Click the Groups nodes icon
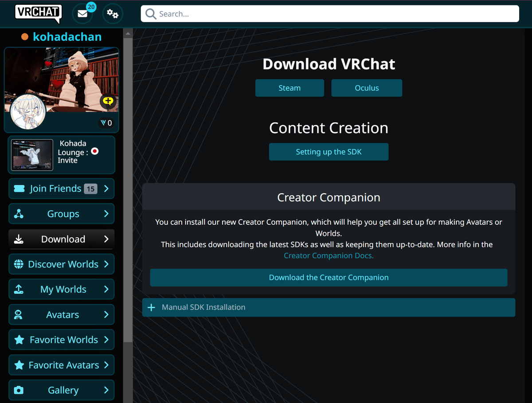The height and width of the screenshot is (403, 532). (19, 214)
